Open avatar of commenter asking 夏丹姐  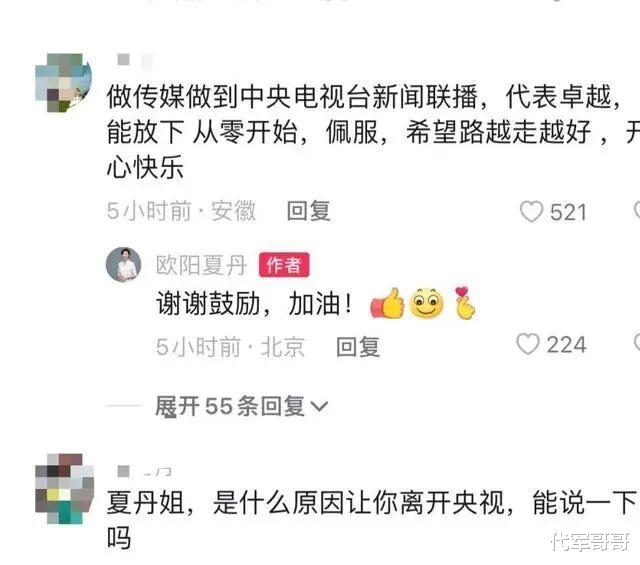64,488
